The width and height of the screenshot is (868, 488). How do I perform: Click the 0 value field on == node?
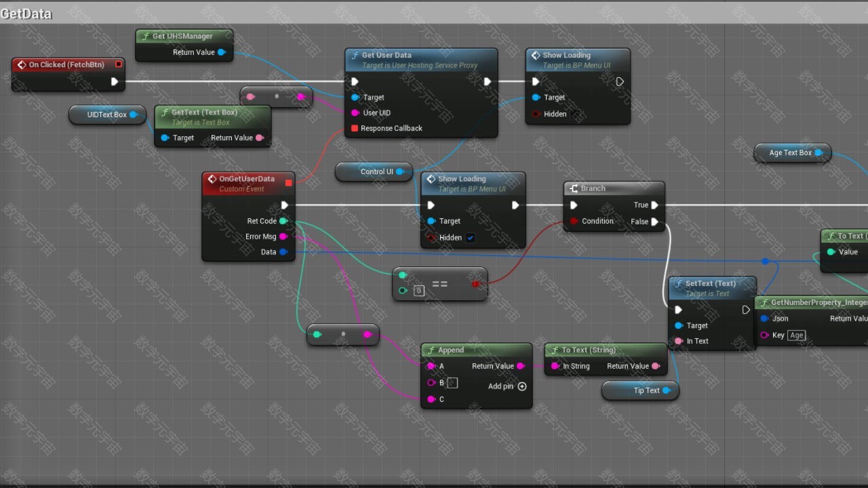click(x=419, y=291)
